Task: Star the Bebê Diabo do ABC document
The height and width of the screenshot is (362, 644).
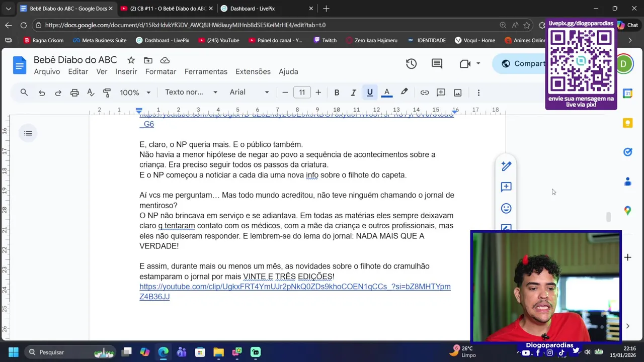Action: click(x=131, y=60)
